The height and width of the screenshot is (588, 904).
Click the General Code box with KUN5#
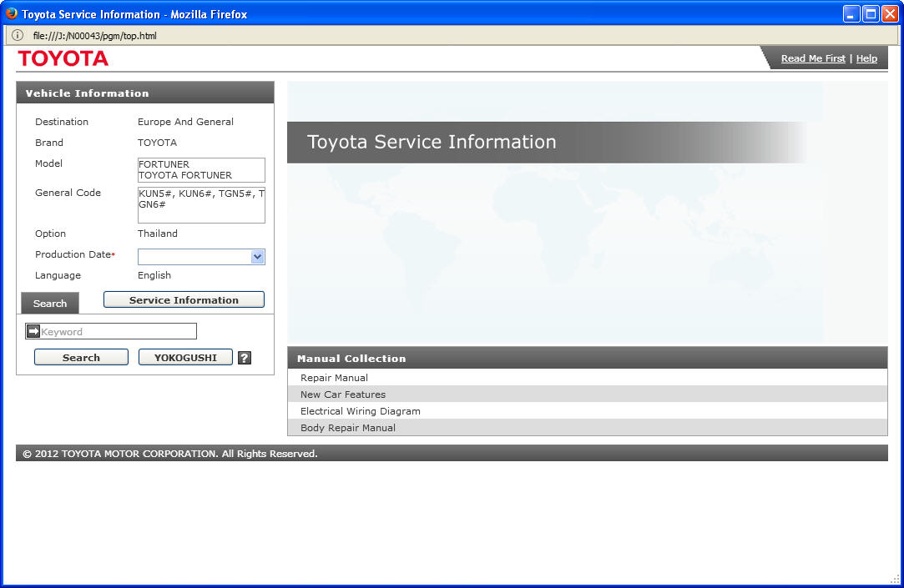click(201, 205)
